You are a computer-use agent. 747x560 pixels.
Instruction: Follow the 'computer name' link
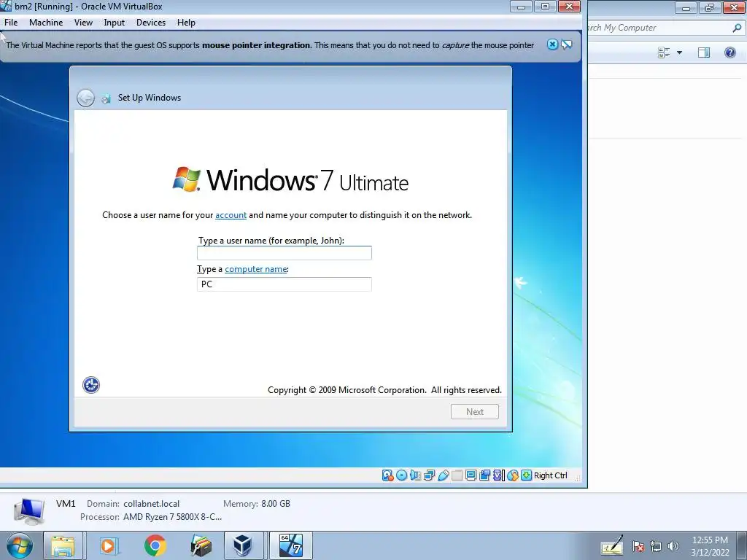(x=256, y=269)
